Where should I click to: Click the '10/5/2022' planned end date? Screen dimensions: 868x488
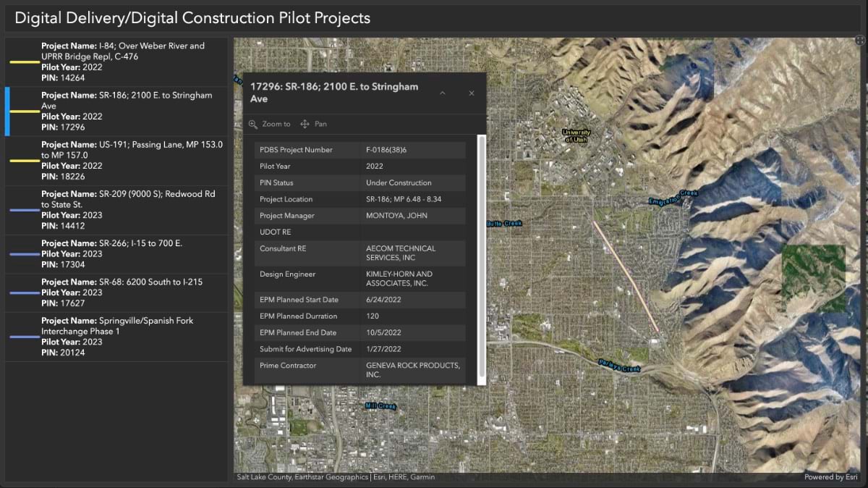(x=383, y=333)
